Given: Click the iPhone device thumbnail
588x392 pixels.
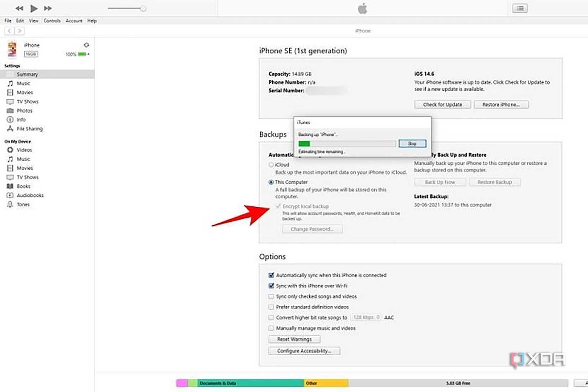Looking at the screenshot, I should click(12, 49).
